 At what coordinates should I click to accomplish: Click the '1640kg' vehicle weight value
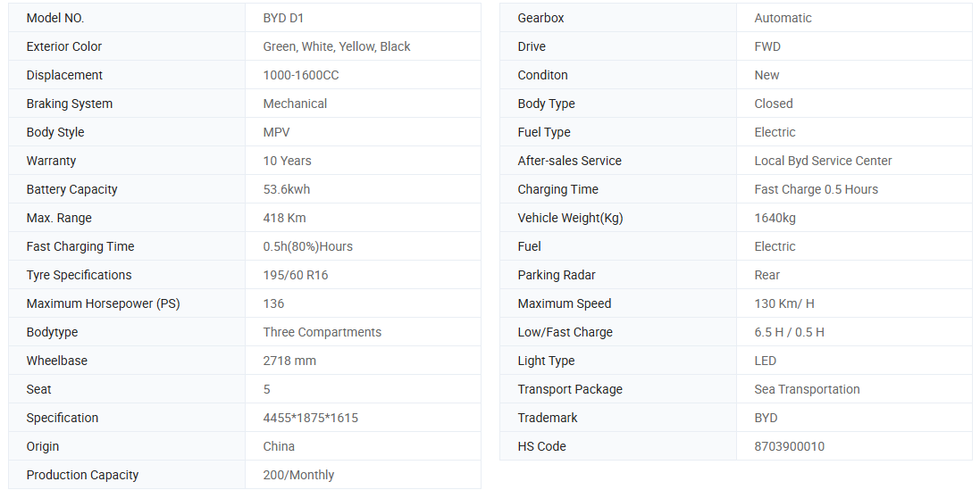click(775, 218)
